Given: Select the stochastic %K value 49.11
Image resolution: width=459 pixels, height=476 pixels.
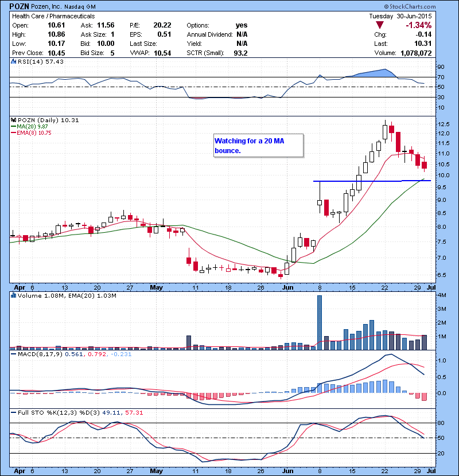Looking at the screenshot, I should pyautogui.click(x=111, y=412).
